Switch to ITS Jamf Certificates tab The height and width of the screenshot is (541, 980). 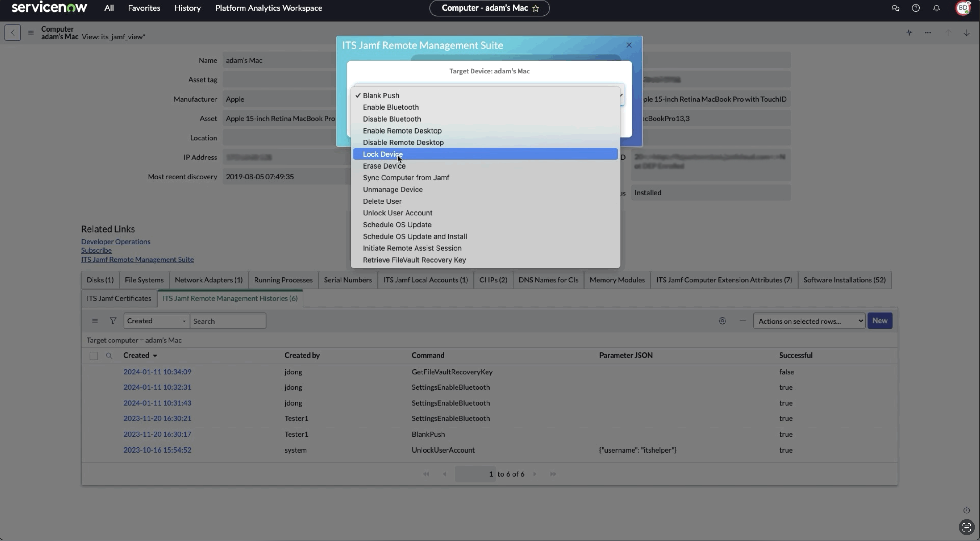click(119, 298)
